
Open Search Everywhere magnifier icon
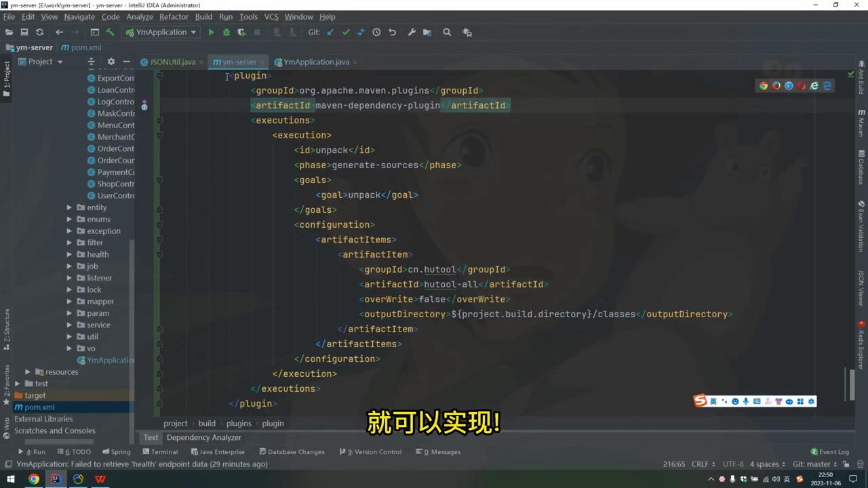point(447,33)
